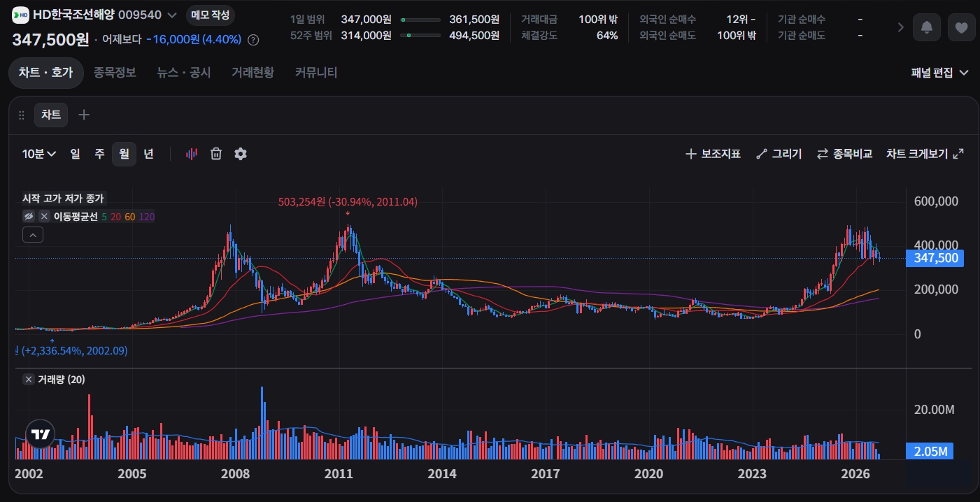Click the 60 moving average period label
The height and width of the screenshot is (502, 980).
(130, 217)
